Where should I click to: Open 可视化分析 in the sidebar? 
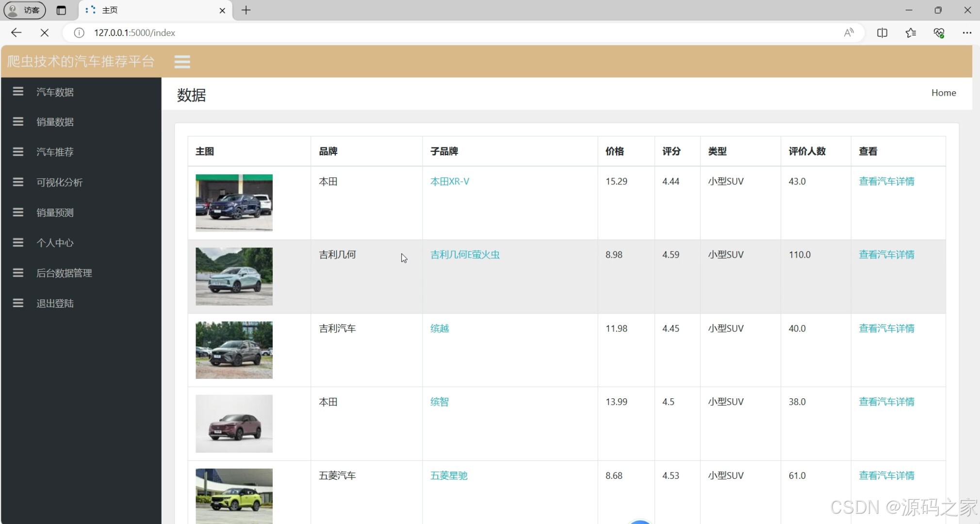(x=59, y=182)
